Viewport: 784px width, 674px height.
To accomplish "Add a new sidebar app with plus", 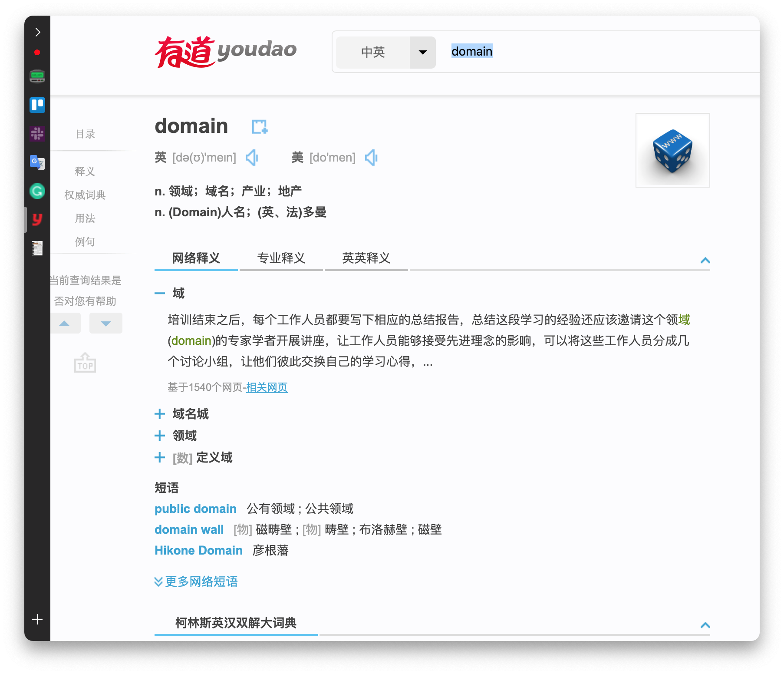I will 37,619.
